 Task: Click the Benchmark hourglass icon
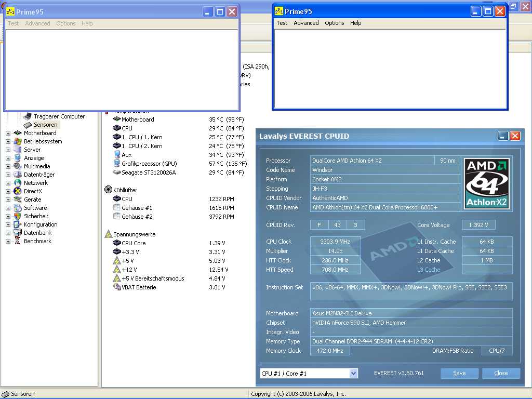[18, 241]
